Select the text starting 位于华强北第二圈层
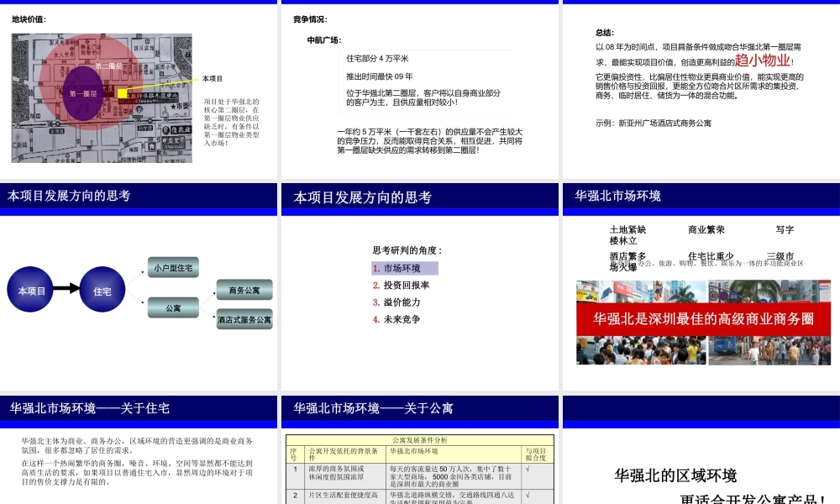840x504 pixels. [x=423, y=97]
